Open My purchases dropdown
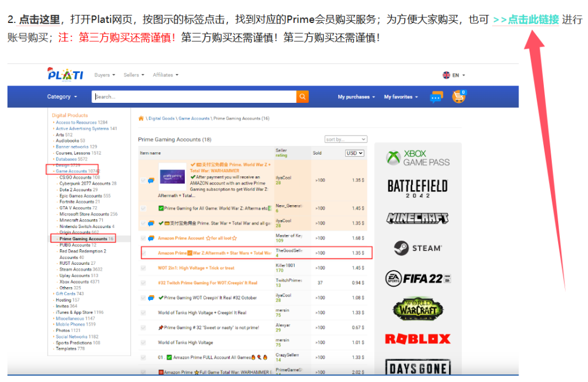 (356, 97)
